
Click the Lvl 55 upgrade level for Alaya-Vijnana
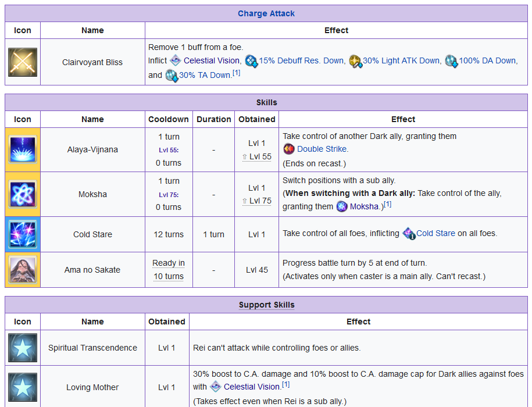click(260, 156)
